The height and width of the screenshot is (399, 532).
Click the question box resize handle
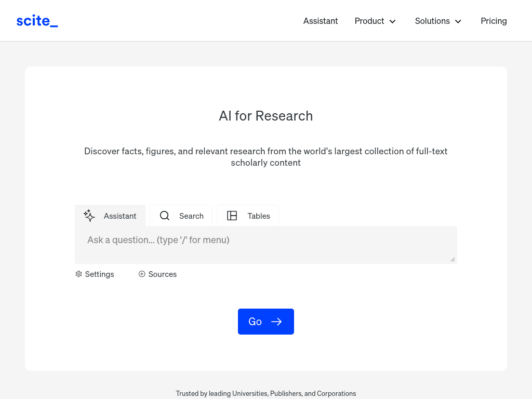[453, 259]
